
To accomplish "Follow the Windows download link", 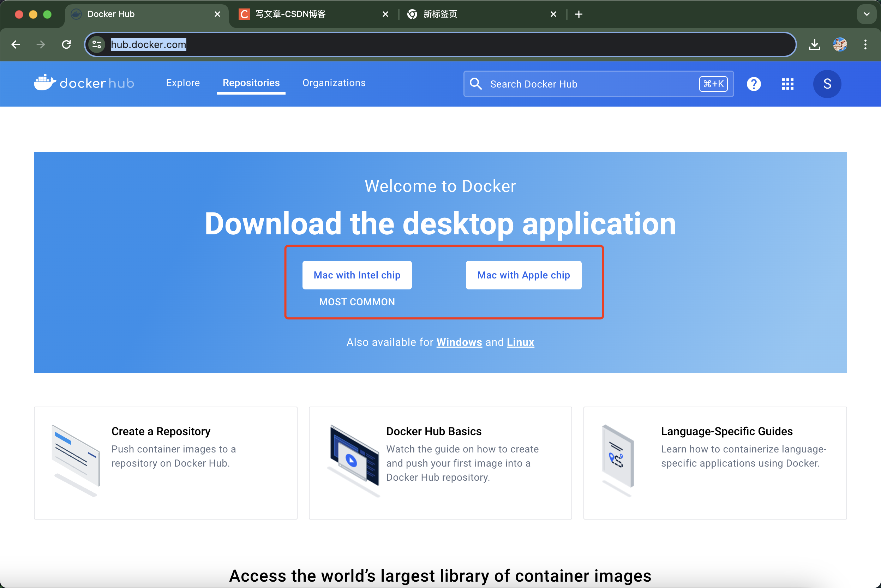I will tap(459, 342).
